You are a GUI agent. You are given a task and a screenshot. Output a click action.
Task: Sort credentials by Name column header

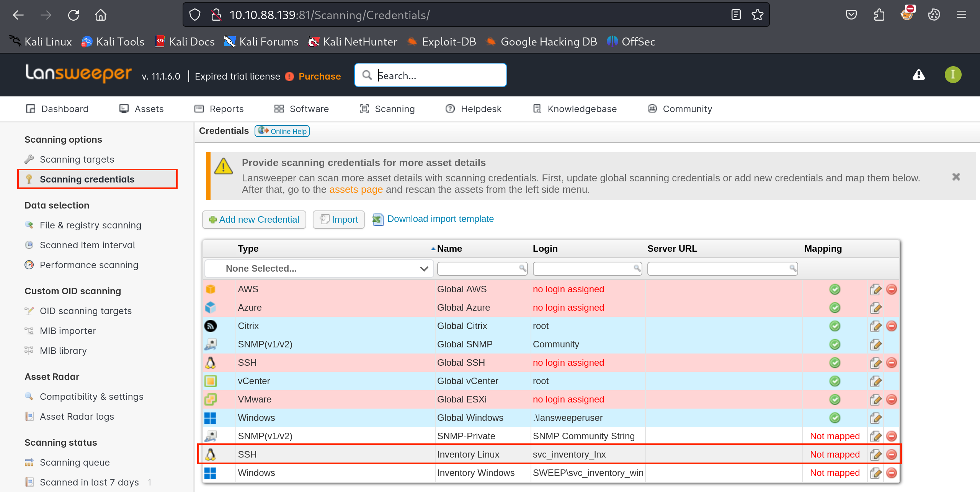[x=449, y=249]
